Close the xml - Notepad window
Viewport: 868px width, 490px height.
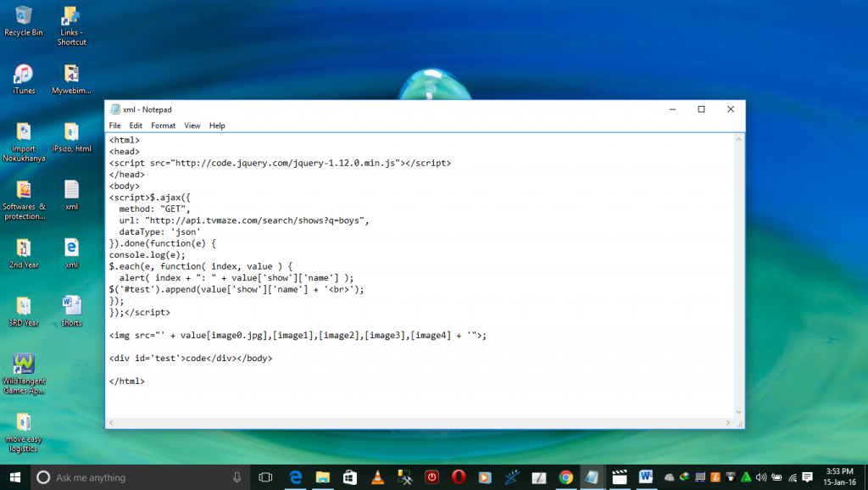coord(731,109)
